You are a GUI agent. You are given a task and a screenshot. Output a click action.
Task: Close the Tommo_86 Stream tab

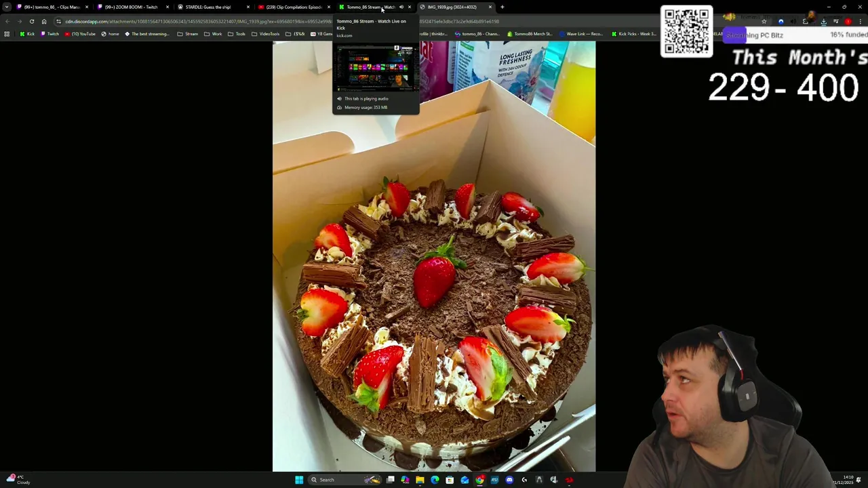409,7
